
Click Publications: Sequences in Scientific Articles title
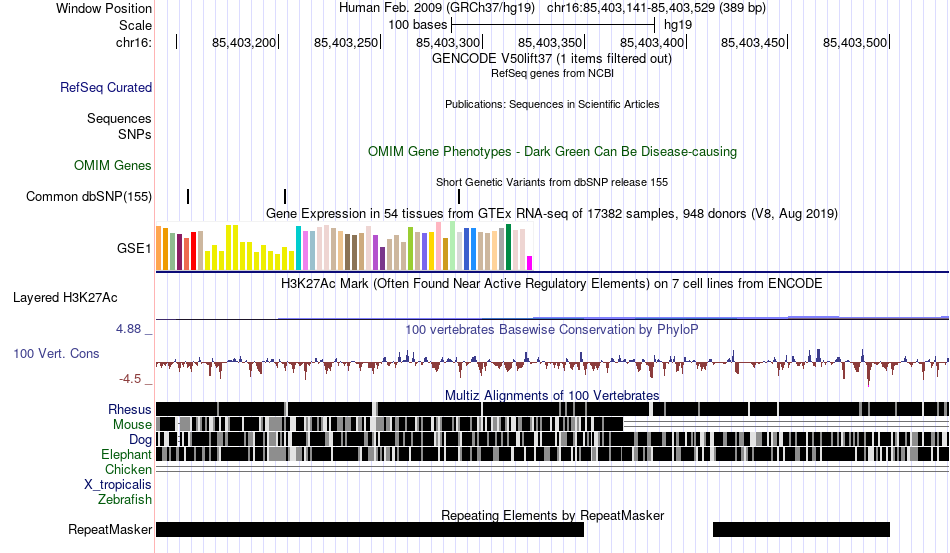[x=552, y=104]
